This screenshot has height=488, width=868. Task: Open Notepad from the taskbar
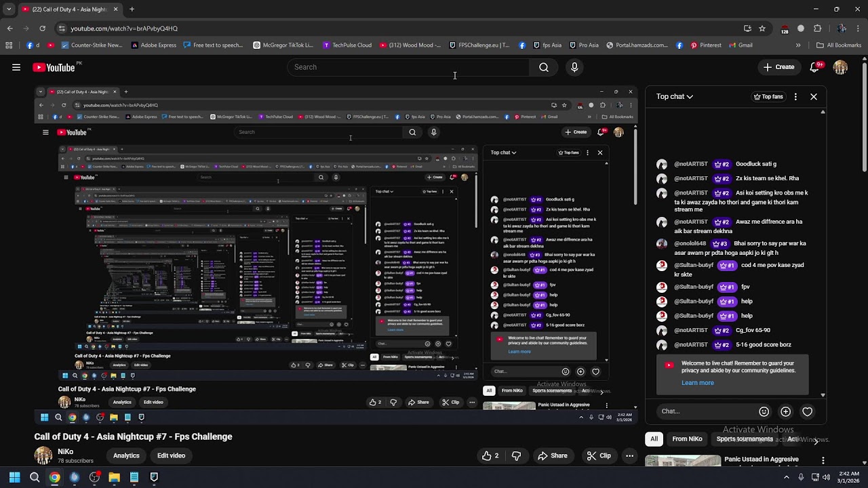point(134,477)
